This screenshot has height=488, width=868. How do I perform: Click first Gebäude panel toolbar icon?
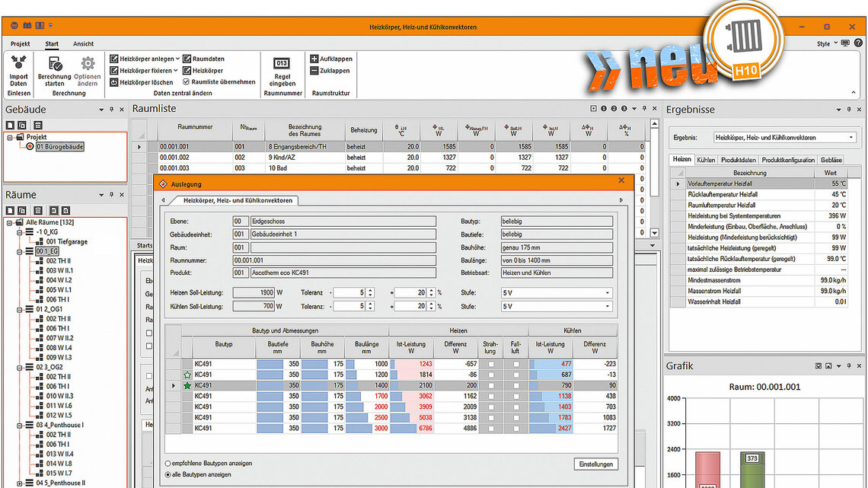point(10,126)
